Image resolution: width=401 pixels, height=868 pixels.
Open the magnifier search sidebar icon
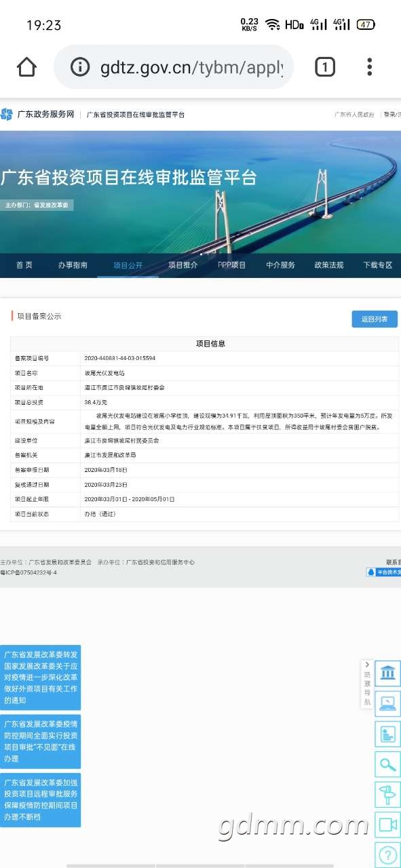pos(387,764)
